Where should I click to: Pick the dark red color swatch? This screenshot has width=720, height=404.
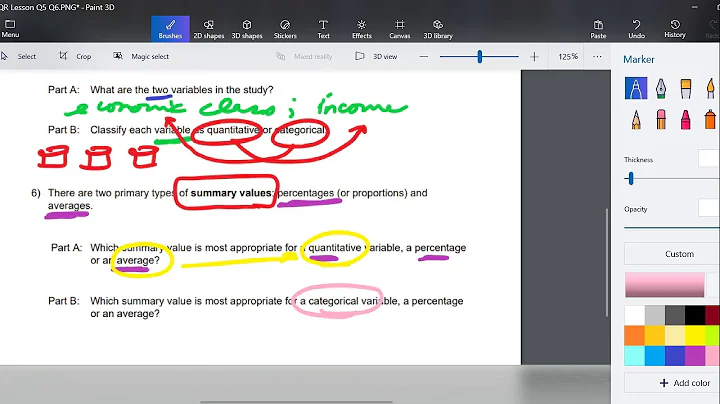[x=713, y=315]
